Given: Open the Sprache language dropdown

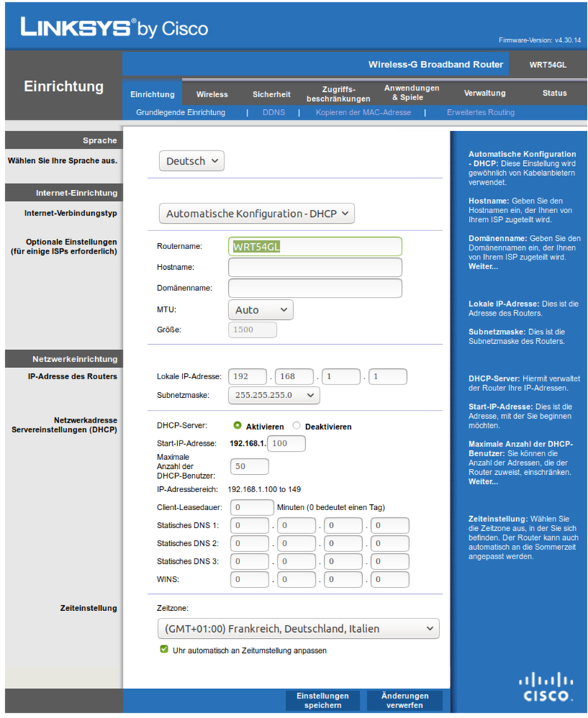Looking at the screenshot, I should [x=192, y=161].
